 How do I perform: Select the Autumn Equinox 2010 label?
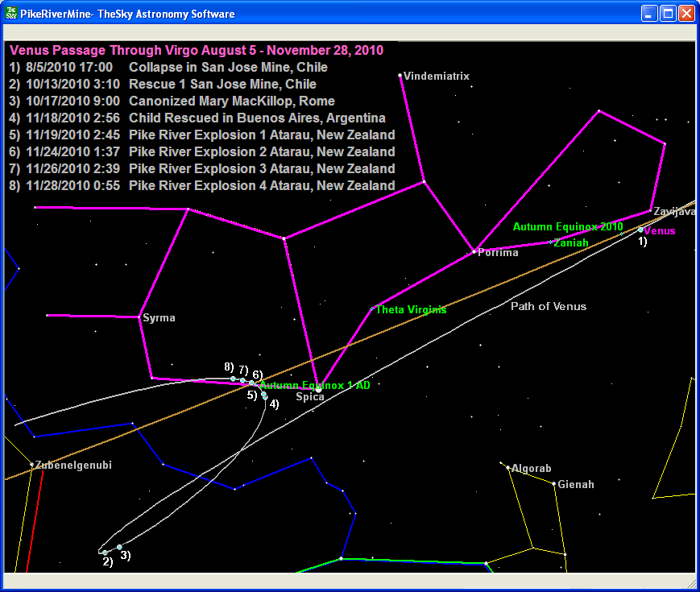point(567,227)
